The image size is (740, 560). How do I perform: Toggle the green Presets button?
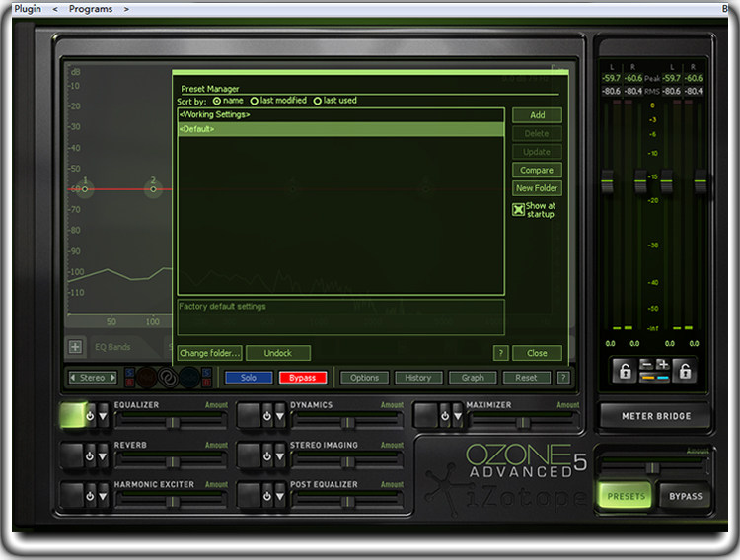tap(626, 496)
